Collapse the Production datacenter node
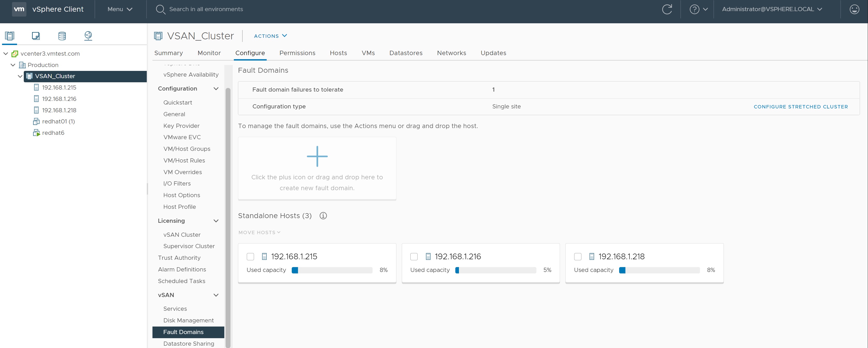This screenshot has width=868, height=348. coord(13,65)
